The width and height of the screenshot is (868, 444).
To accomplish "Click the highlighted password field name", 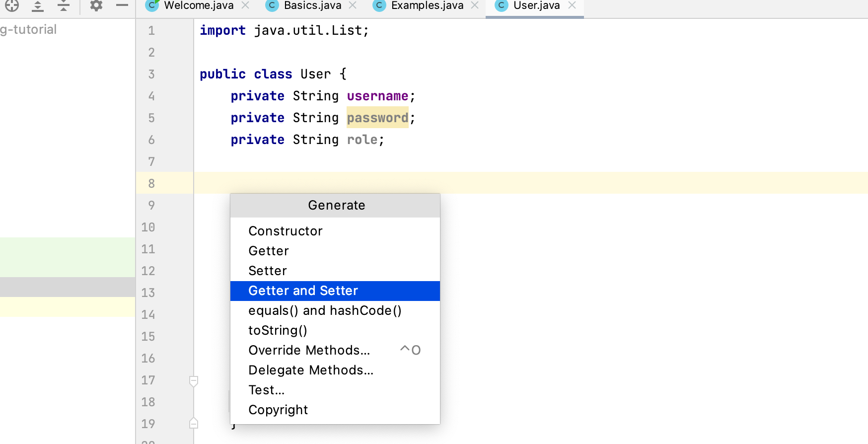I will point(377,118).
